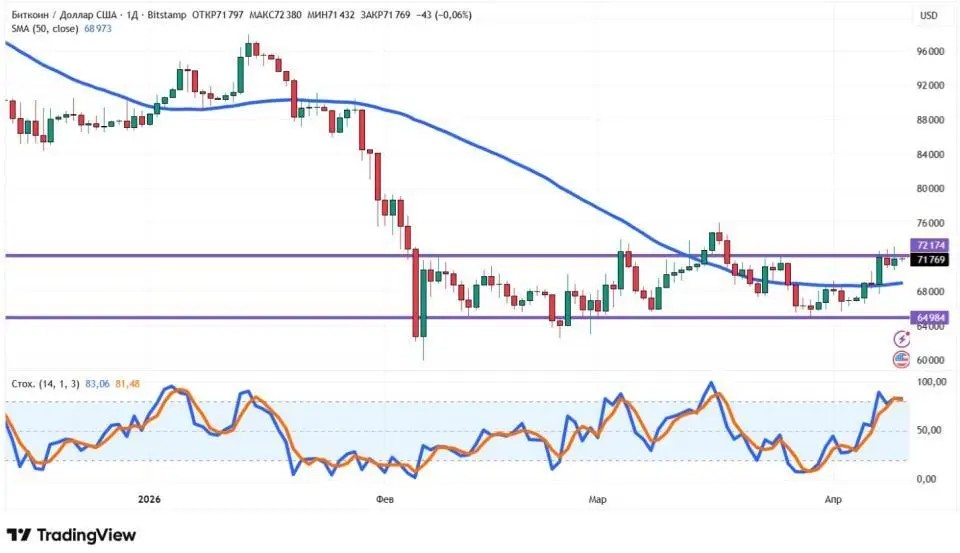Click the 100,00 stochastic scale label
The image size is (960, 553).
[x=931, y=382]
